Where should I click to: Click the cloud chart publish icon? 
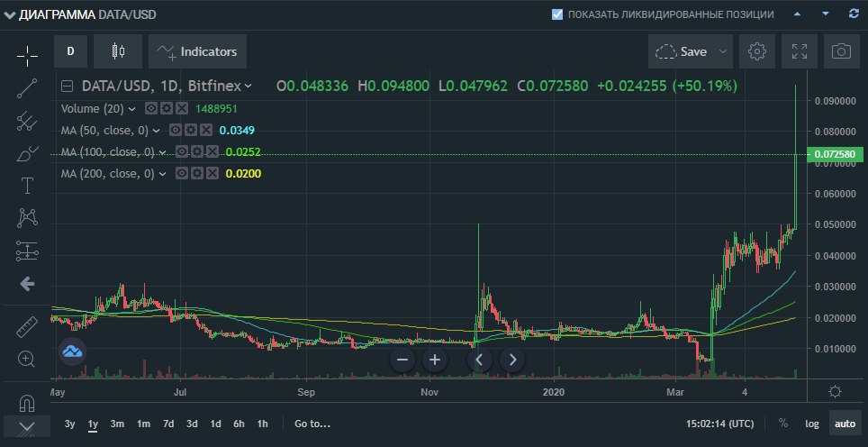pos(72,351)
